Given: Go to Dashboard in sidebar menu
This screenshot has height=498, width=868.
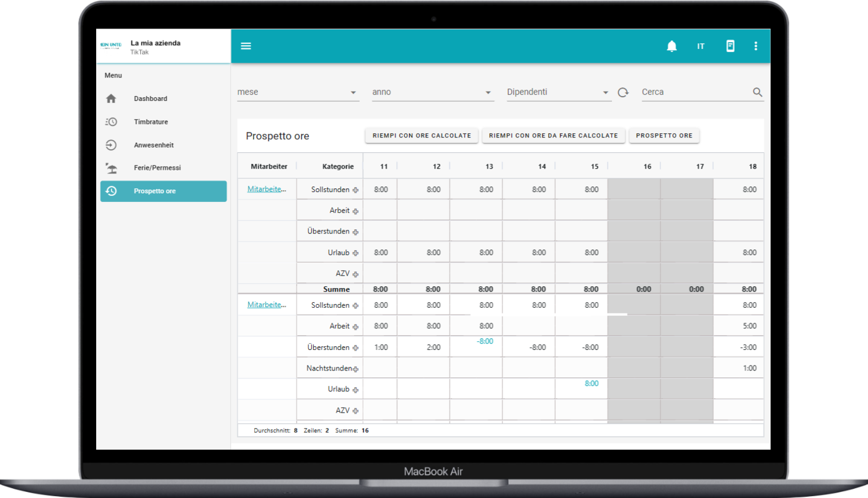Looking at the screenshot, I should [151, 98].
